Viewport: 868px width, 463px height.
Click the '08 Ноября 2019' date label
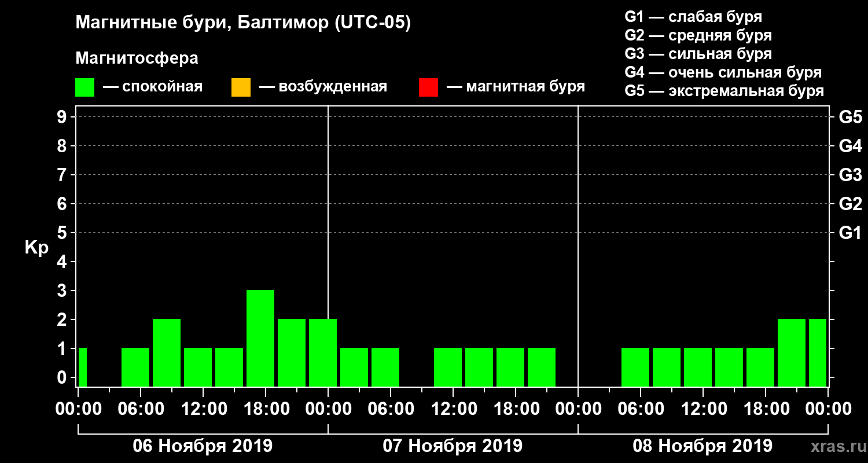point(703,446)
